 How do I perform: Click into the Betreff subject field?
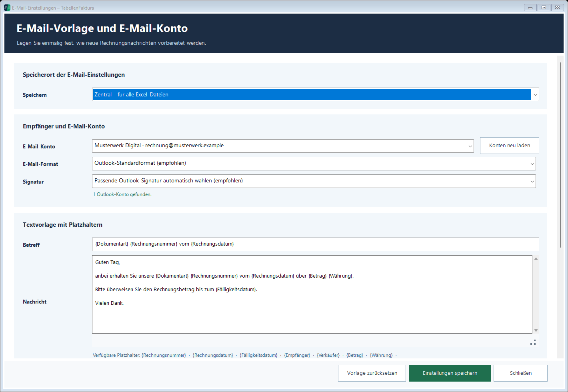315,244
